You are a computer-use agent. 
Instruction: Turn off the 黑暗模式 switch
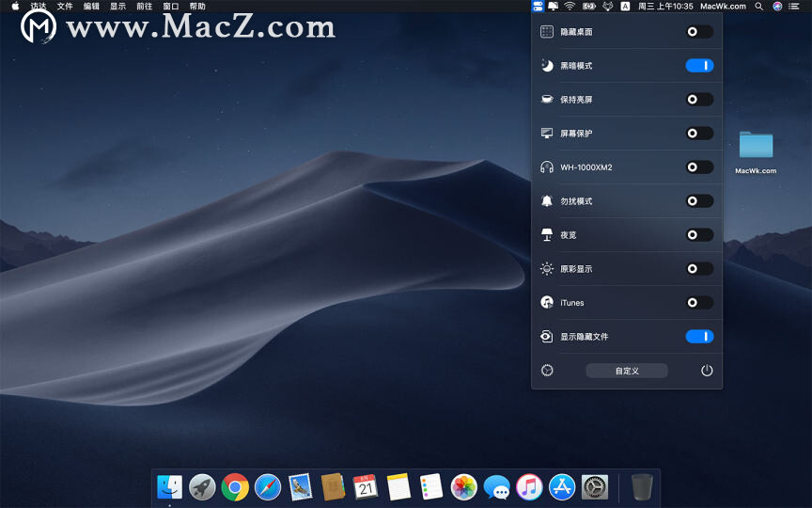(x=699, y=65)
